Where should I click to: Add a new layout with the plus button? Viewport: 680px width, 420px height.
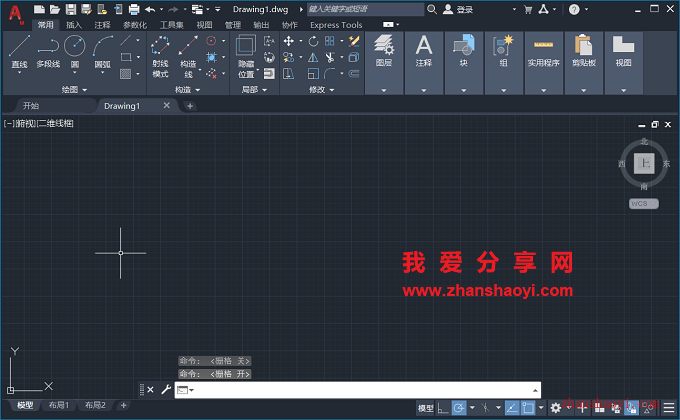coord(124,405)
